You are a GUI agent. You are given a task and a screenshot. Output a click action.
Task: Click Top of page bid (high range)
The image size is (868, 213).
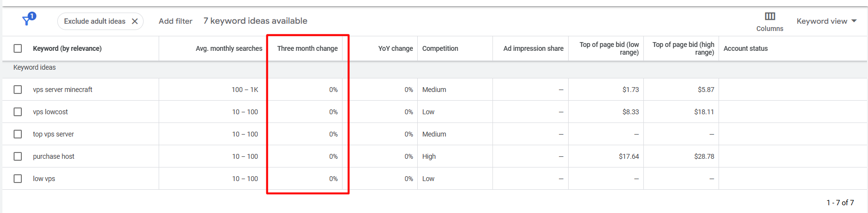[x=683, y=48]
